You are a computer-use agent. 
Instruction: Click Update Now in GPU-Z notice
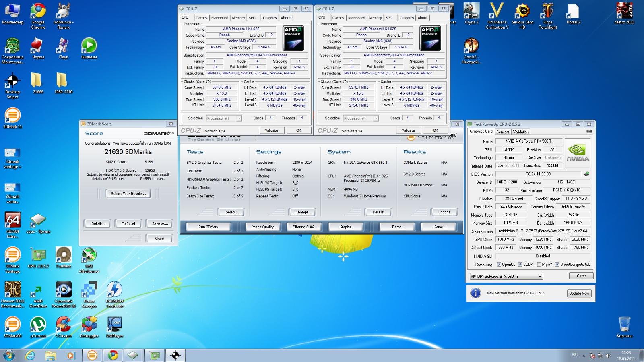[x=579, y=293]
